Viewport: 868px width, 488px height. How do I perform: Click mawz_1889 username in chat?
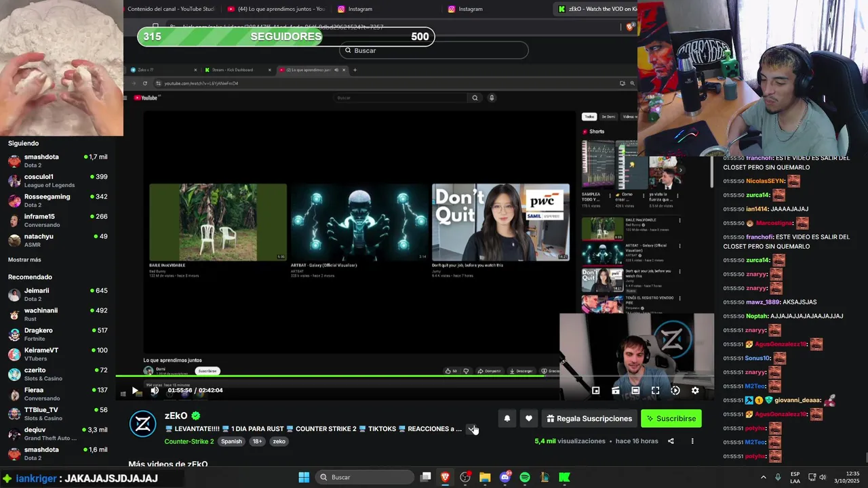pos(763,302)
